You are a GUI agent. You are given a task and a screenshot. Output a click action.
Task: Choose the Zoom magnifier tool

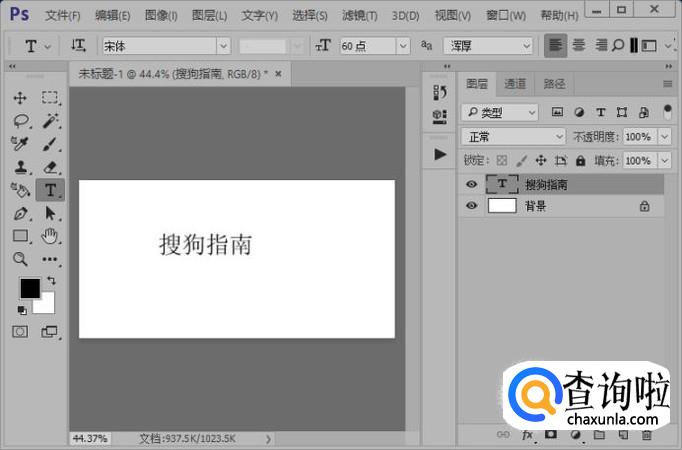click(20, 259)
